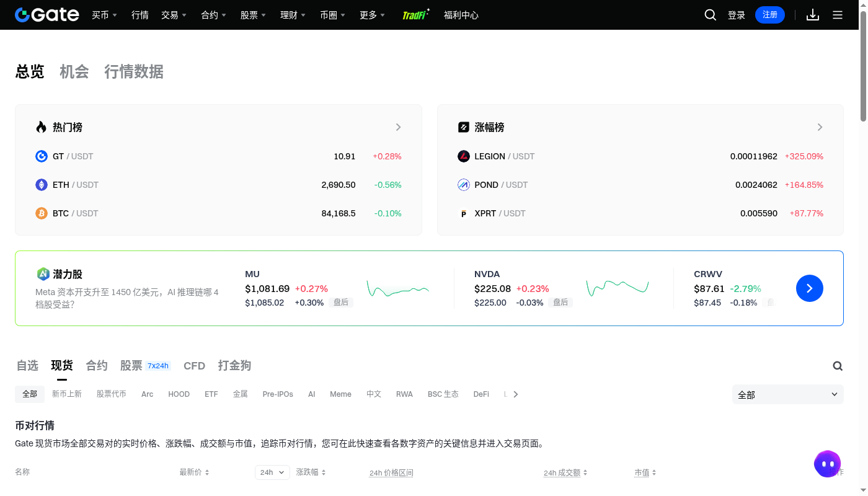868x496 pixels.
Task: Select the RWA category chip
Action: [x=404, y=394]
